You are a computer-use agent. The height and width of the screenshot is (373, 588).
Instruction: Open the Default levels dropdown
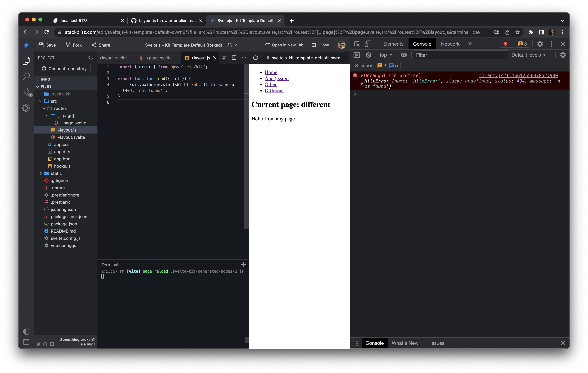click(528, 55)
